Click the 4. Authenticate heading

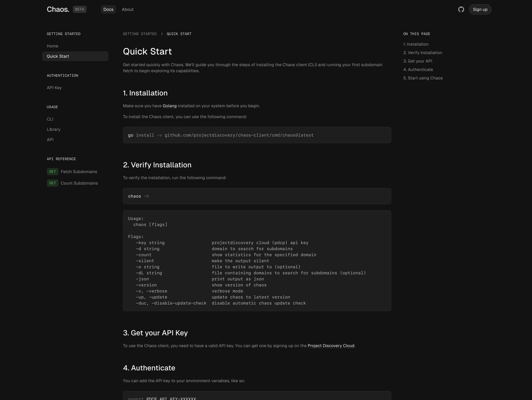[x=149, y=368]
